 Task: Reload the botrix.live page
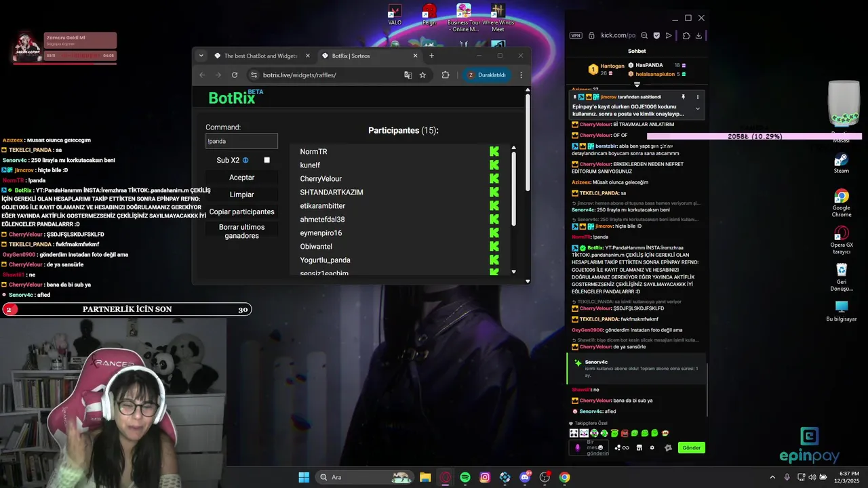click(235, 75)
